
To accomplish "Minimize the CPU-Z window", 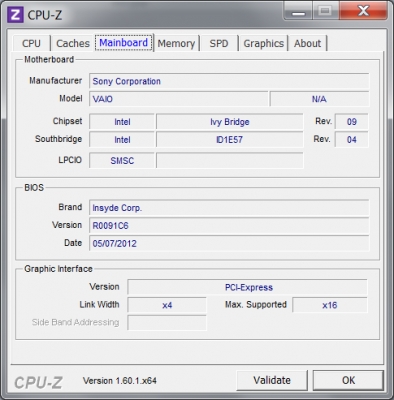I will click(298, 11).
